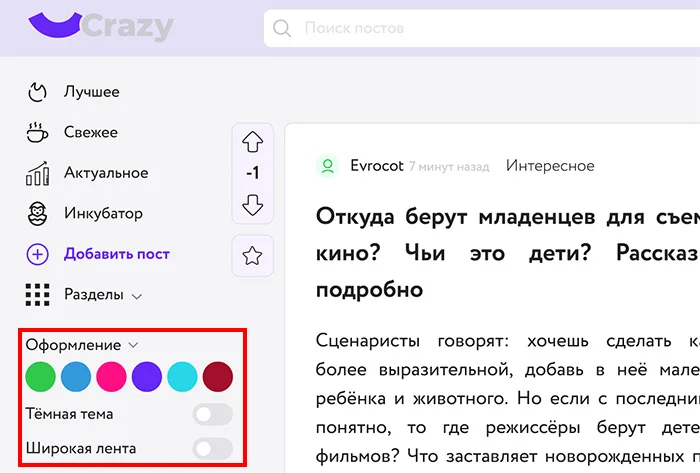
Task: Upvote the post with the up arrow
Action: tap(252, 141)
